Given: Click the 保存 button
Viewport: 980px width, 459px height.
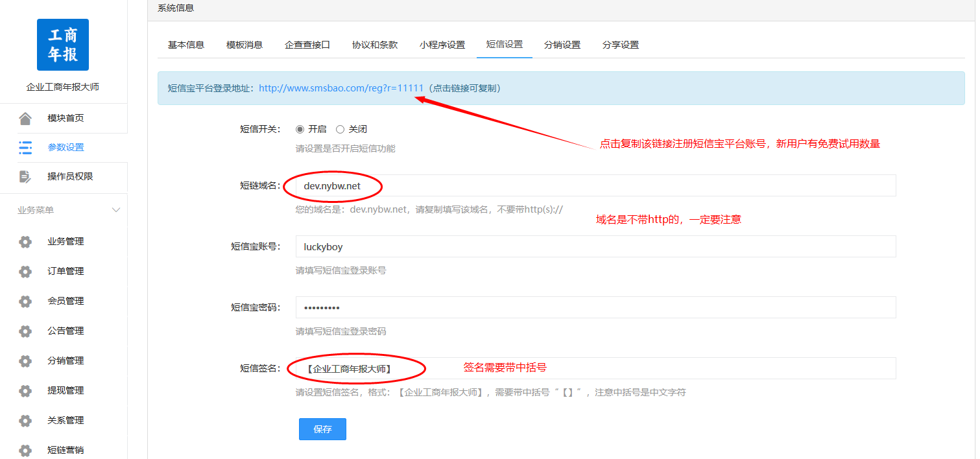Looking at the screenshot, I should coord(322,429).
